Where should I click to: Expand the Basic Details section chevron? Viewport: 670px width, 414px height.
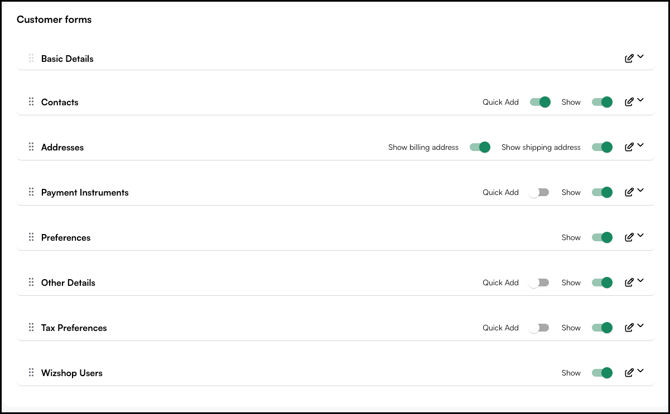point(641,57)
